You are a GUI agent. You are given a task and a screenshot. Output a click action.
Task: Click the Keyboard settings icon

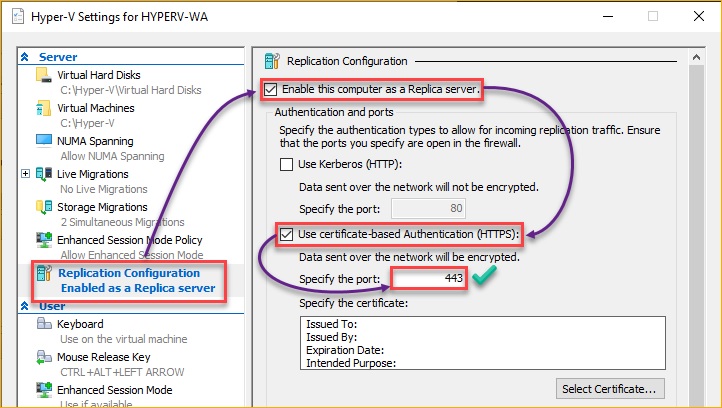coord(43,325)
